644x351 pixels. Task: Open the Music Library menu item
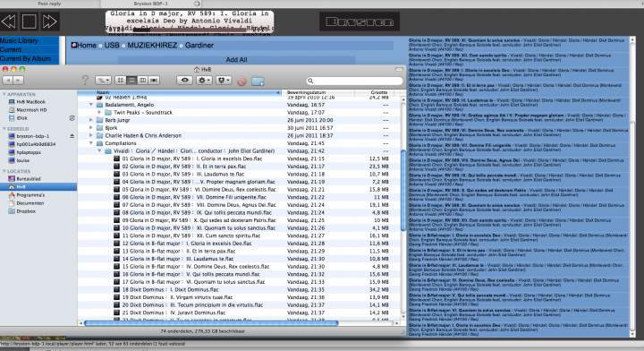pyautogui.click(x=20, y=40)
